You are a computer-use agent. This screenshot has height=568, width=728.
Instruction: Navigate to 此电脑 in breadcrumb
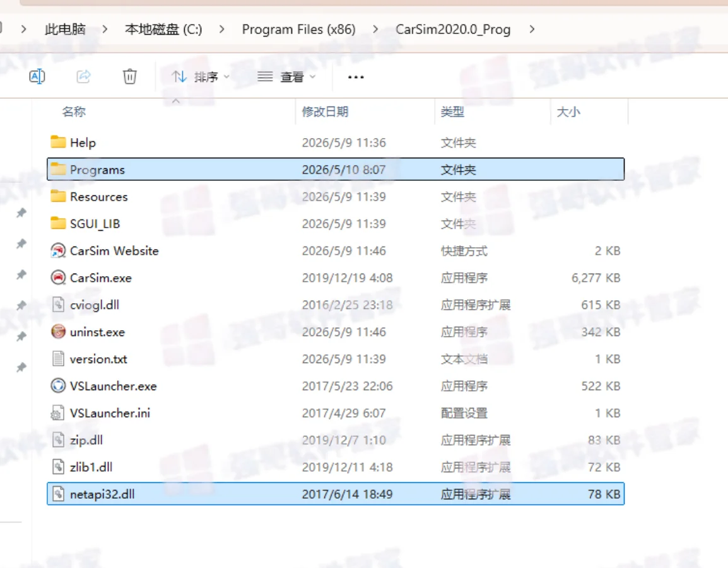pyautogui.click(x=65, y=29)
